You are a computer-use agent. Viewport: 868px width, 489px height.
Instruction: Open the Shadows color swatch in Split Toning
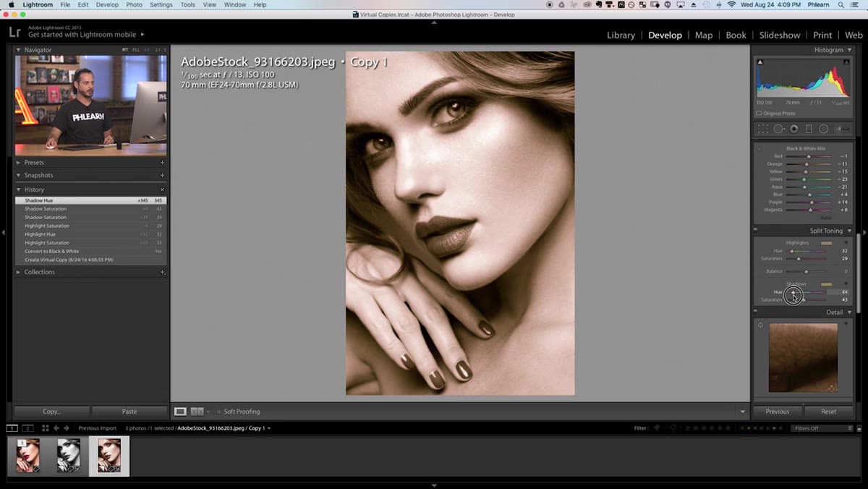[x=826, y=284]
